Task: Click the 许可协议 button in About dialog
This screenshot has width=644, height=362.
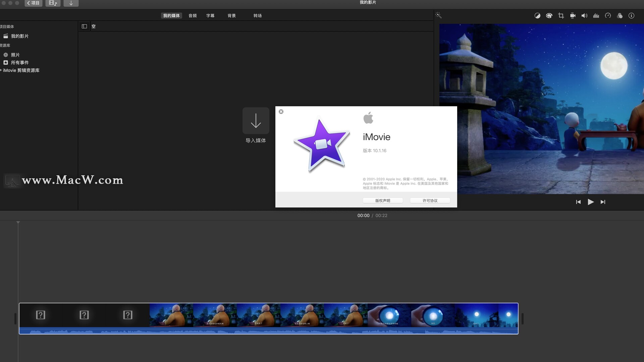Action: point(430,200)
